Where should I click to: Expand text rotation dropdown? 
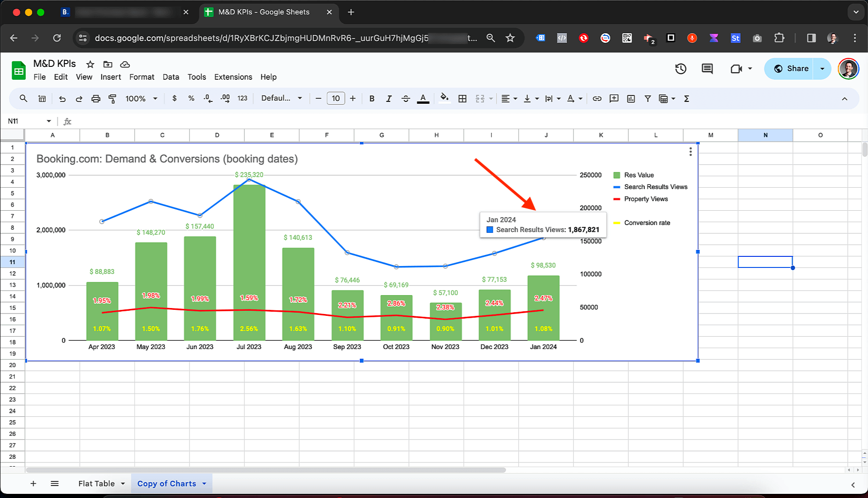[580, 99]
